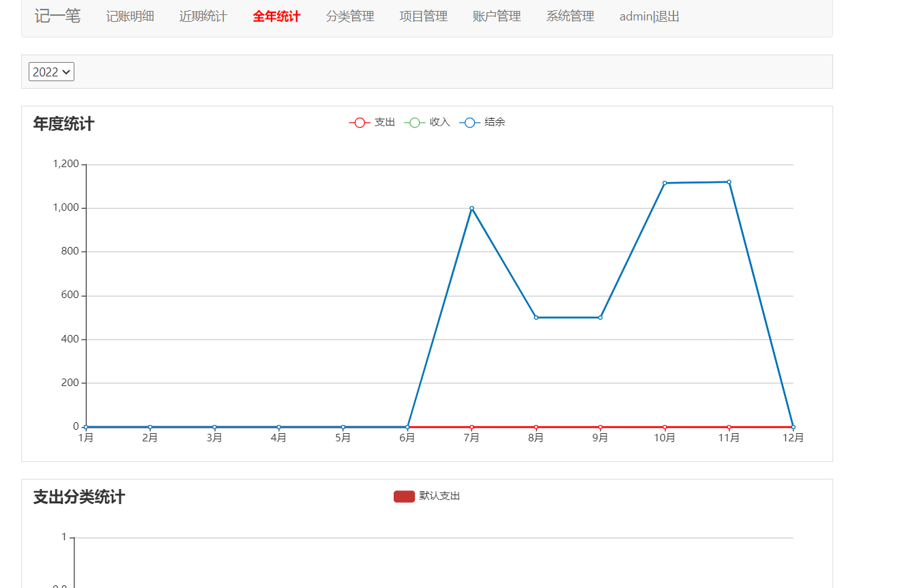The image size is (902, 588).
Task: Select a different year from the 2022 combo box
Action: tap(51, 71)
